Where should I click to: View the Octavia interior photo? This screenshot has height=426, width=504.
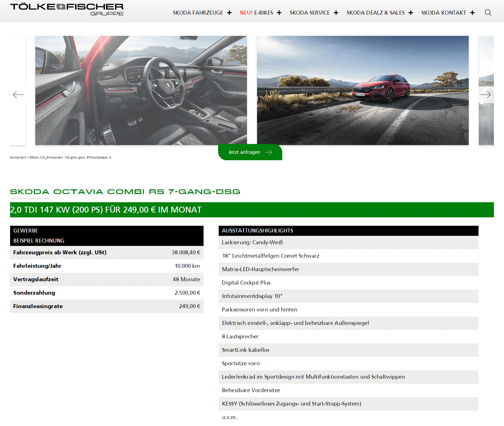click(141, 90)
